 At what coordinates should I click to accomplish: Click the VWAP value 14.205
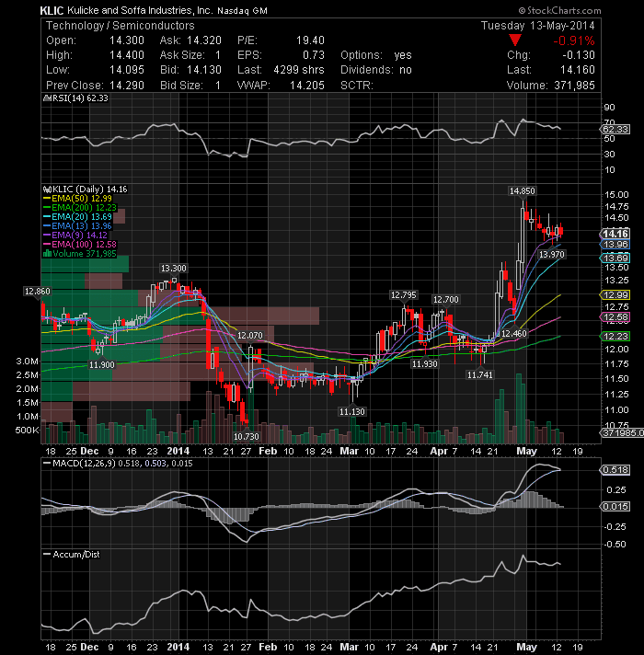pyautogui.click(x=307, y=86)
